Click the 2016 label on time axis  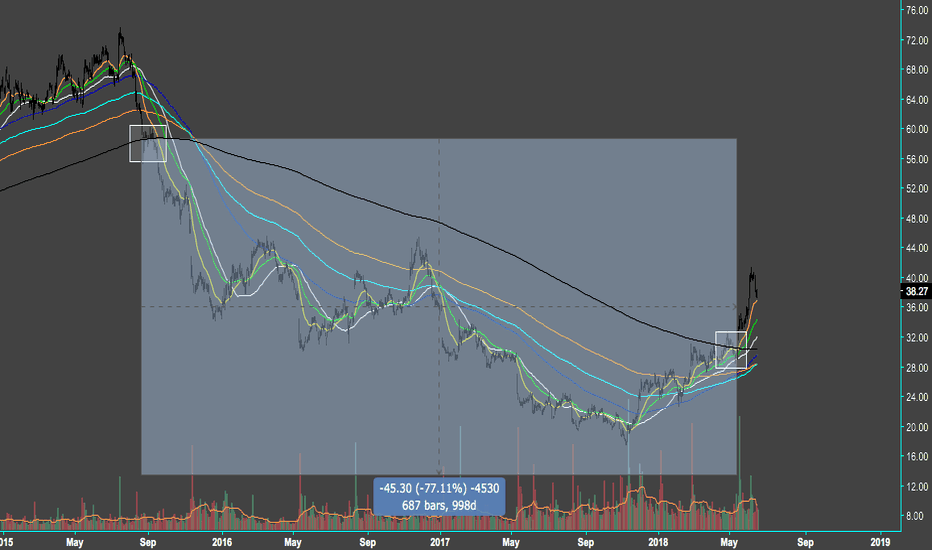[222, 542]
